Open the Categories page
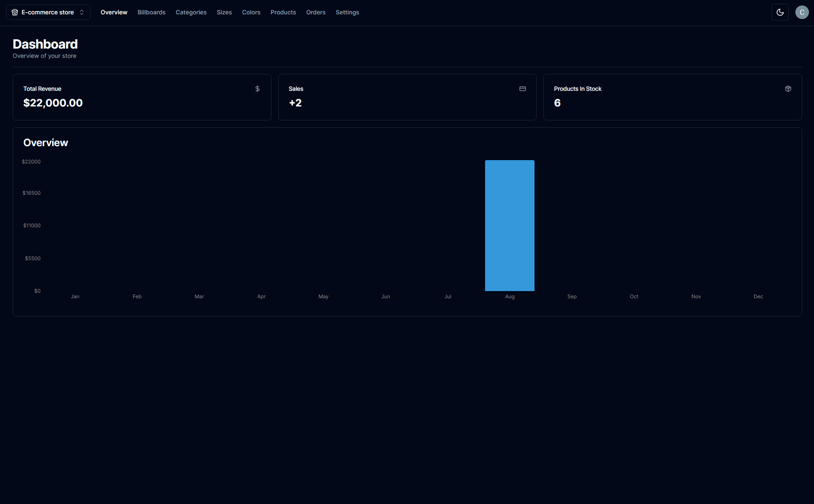The image size is (814, 504). pos(191,12)
